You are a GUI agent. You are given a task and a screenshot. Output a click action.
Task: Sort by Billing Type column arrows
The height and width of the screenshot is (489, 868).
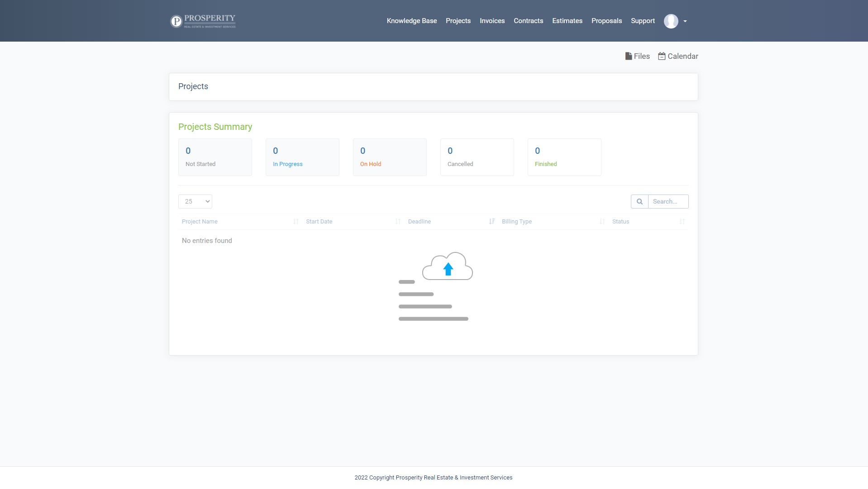pos(602,222)
